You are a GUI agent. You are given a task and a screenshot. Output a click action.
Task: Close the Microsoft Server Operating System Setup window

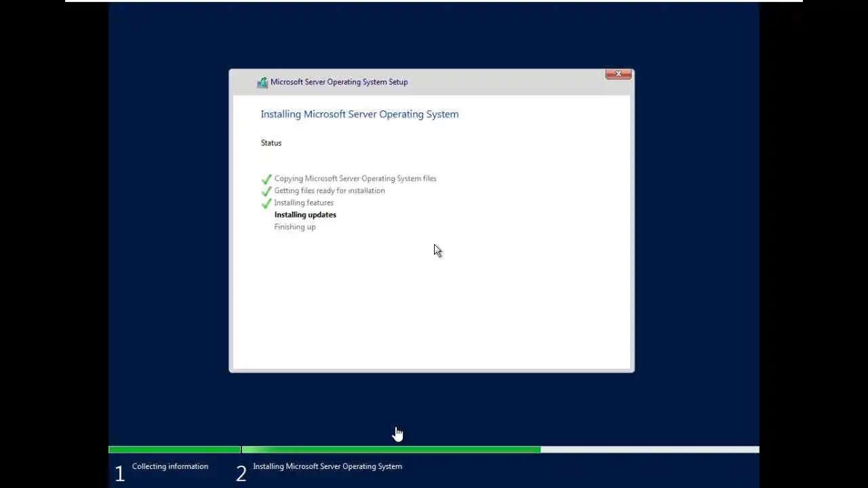tap(618, 74)
